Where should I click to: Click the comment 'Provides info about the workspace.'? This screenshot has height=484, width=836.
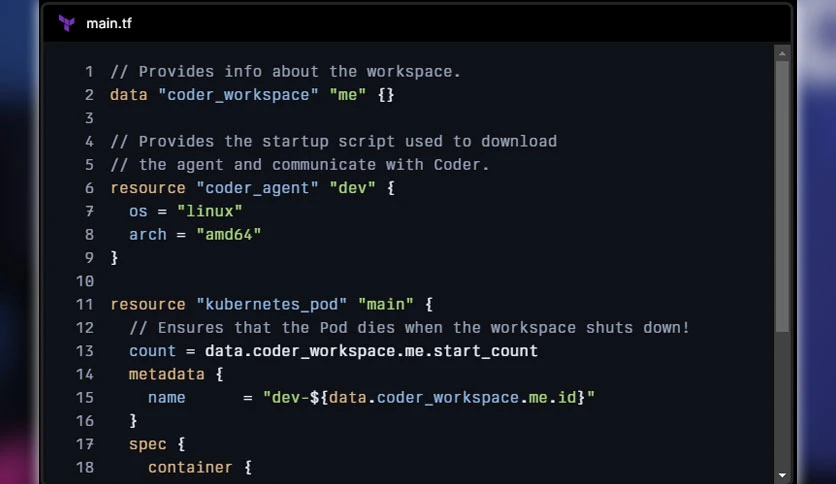[285, 71]
